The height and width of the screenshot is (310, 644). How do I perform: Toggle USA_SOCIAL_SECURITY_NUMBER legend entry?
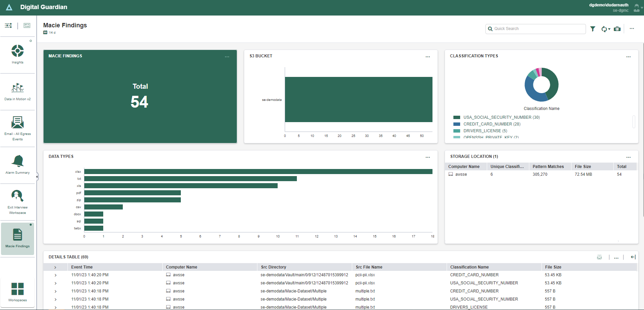(x=501, y=117)
